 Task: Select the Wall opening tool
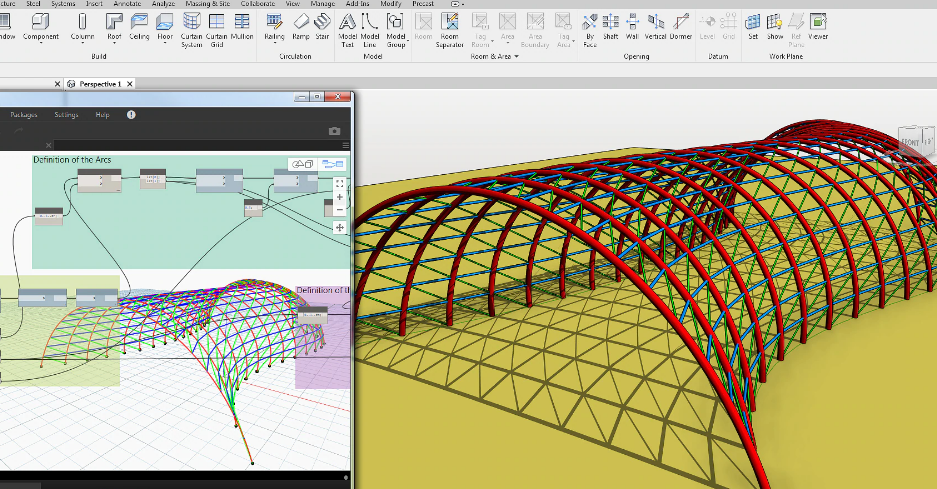pos(632,28)
